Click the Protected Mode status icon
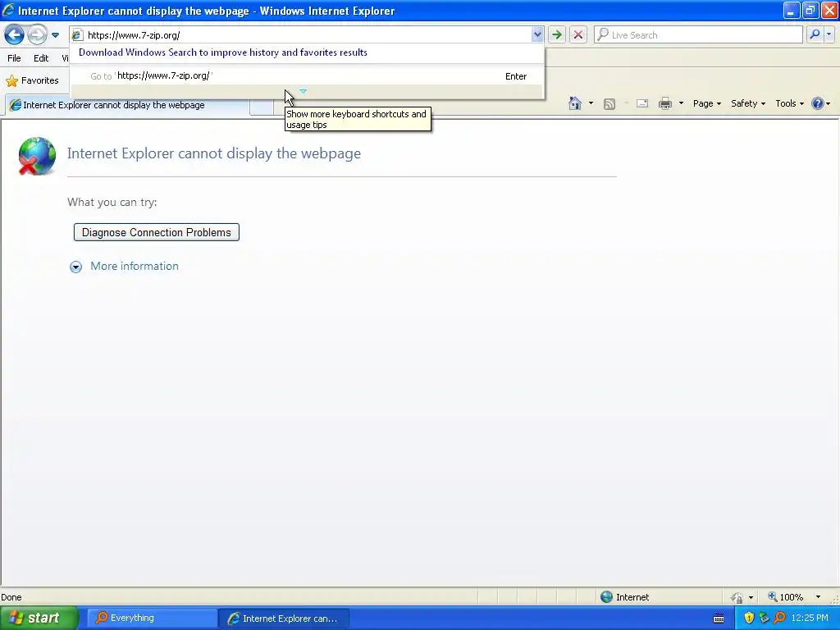The width and height of the screenshot is (840, 630). pyautogui.click(x=737, y=597)
